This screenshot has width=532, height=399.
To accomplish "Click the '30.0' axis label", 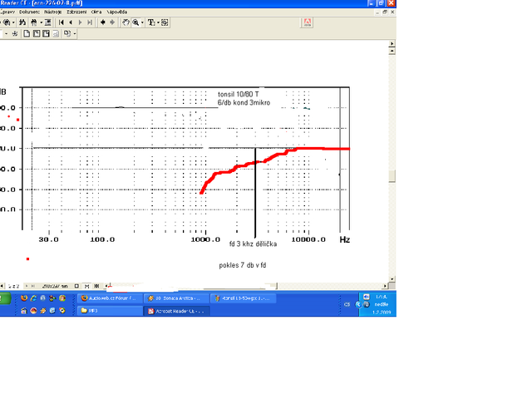I will pyautogui.click(x=48, y=239).
